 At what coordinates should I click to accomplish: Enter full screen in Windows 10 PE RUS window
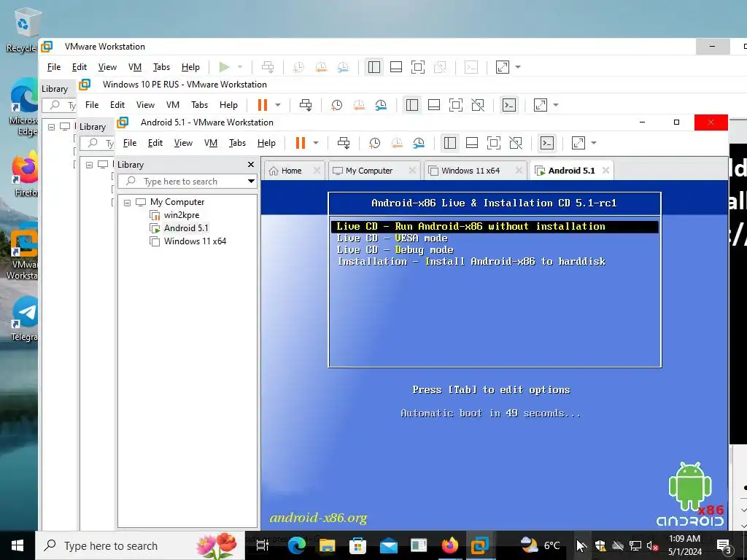tap(456, 105)
